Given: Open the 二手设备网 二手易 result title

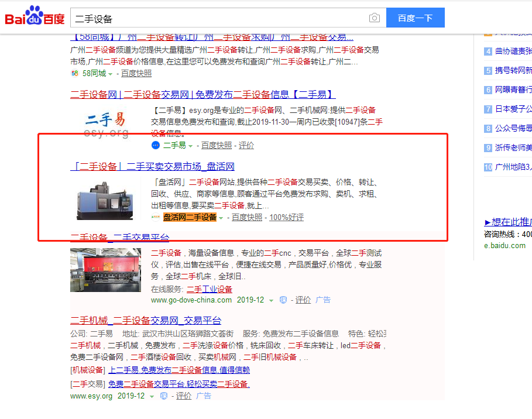Looking at the screenshot, I should pos(203,94).
